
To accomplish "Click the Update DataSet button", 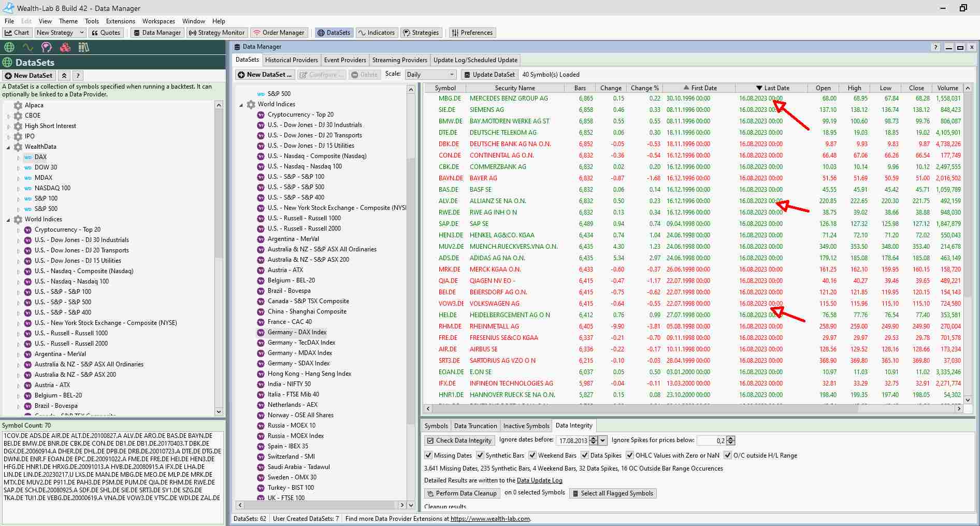I will tap(489, 75).
